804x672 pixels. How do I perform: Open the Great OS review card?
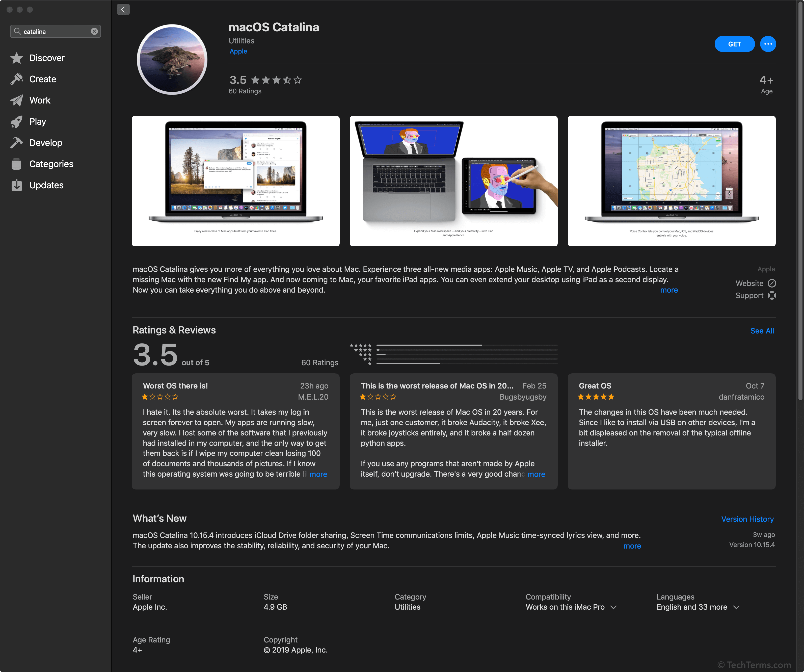click(x=671, y=431)
